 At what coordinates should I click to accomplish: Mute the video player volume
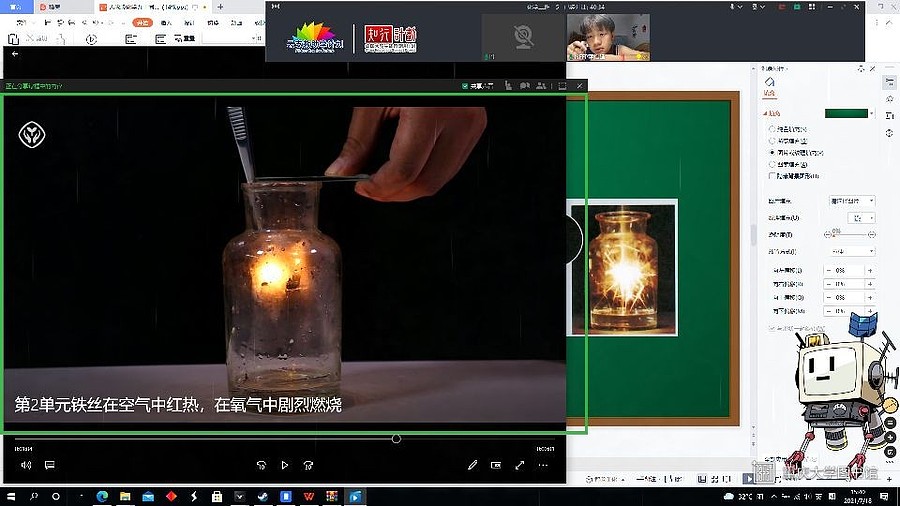[26, 465]
